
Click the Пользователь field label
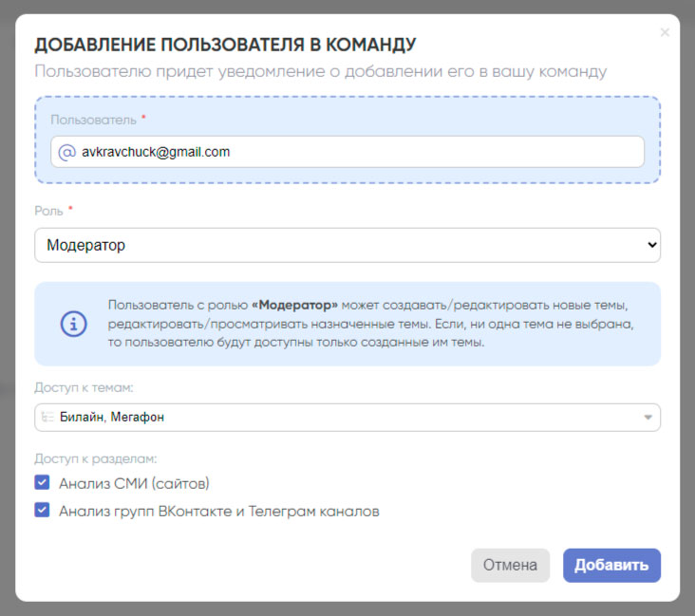pos(93,120)
